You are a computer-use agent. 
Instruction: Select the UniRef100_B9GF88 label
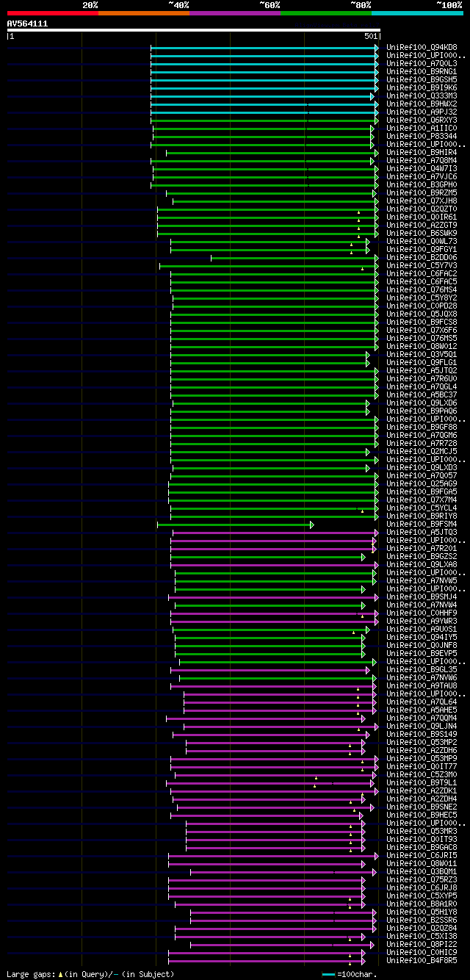click(x=422, y=427)
